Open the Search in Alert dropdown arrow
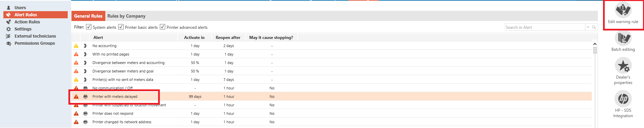 coord(588,27)
